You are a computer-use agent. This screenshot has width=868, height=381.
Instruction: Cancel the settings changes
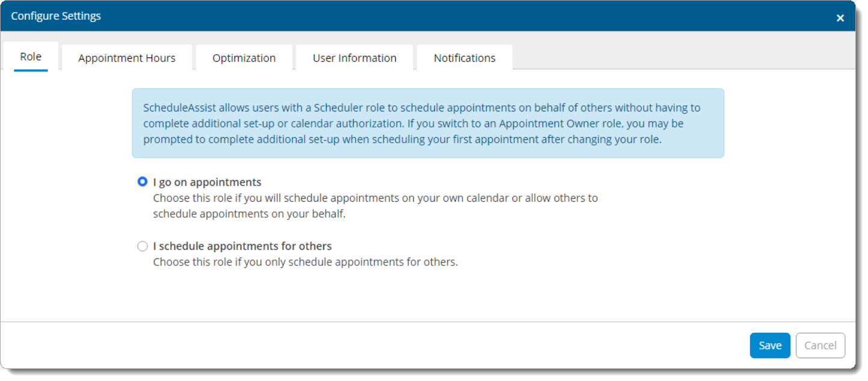pyautogui.click(x=820, y=345)
